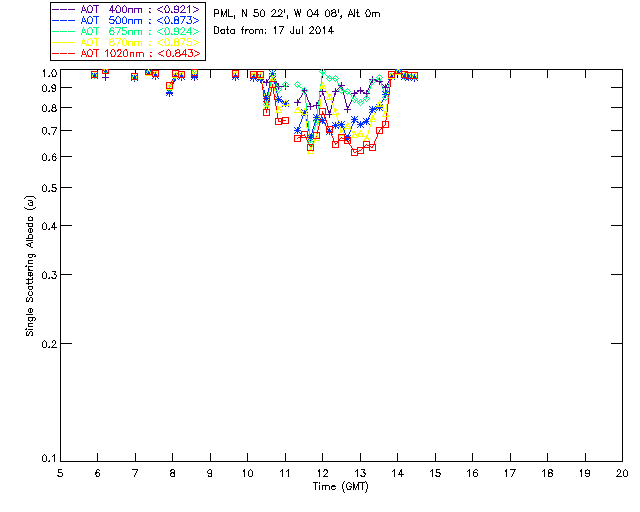640x512 pixels.
Task: Click the time-axis tick label 20
Action: tap(622, 473)
